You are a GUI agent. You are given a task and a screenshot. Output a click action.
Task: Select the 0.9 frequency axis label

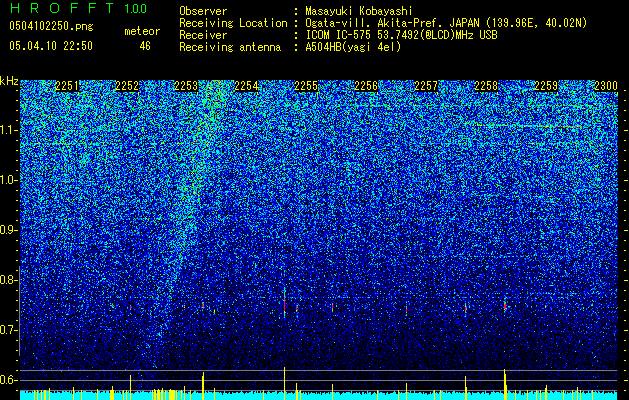click(7, 230)
